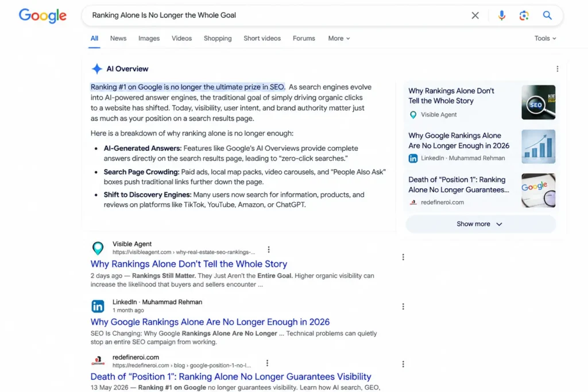Expand sources with Show more button
The image size is (588, 392).
click(481, 224)
